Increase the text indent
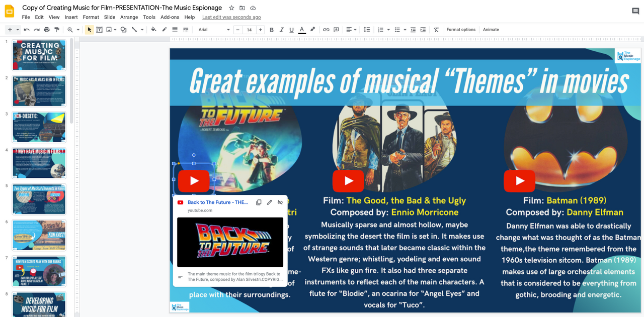This screenshot has width=644, height=317. point(423,30)
